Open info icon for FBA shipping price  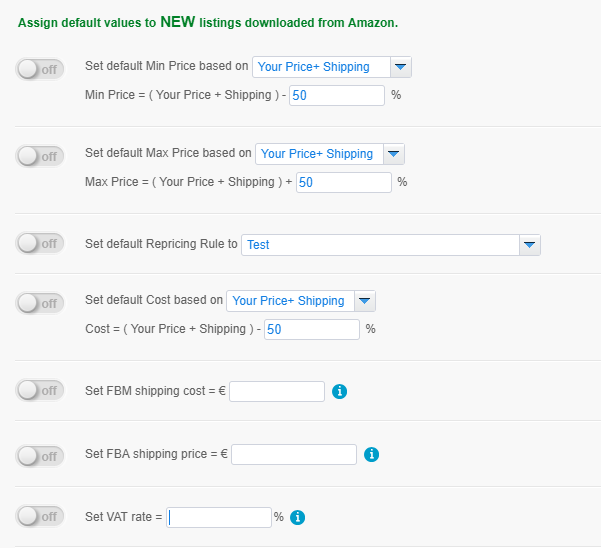(x=371, y=454)
